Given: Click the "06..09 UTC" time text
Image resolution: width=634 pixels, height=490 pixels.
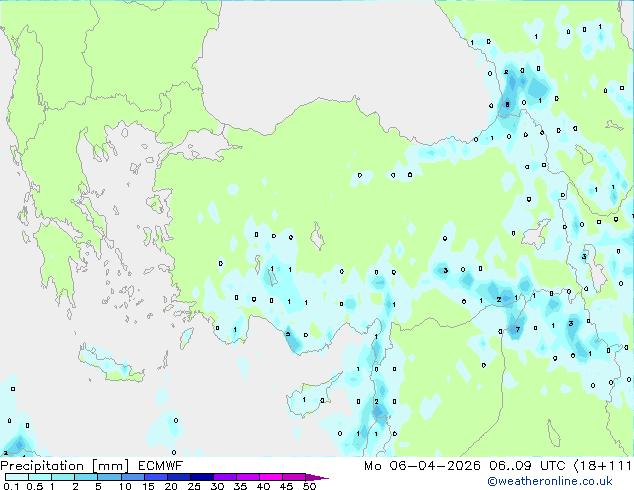Looking at the screenshot, I should [x=527, y=466].
